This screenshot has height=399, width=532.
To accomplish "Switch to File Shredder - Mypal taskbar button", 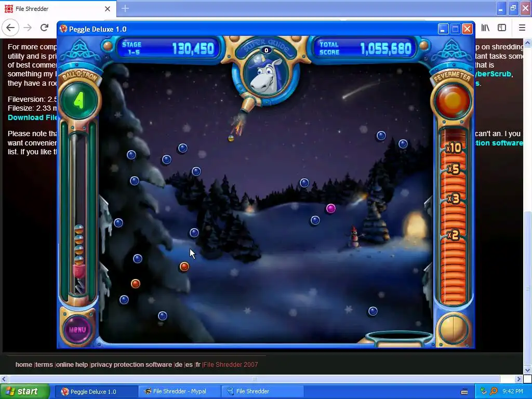I will [x=179, y=392].
